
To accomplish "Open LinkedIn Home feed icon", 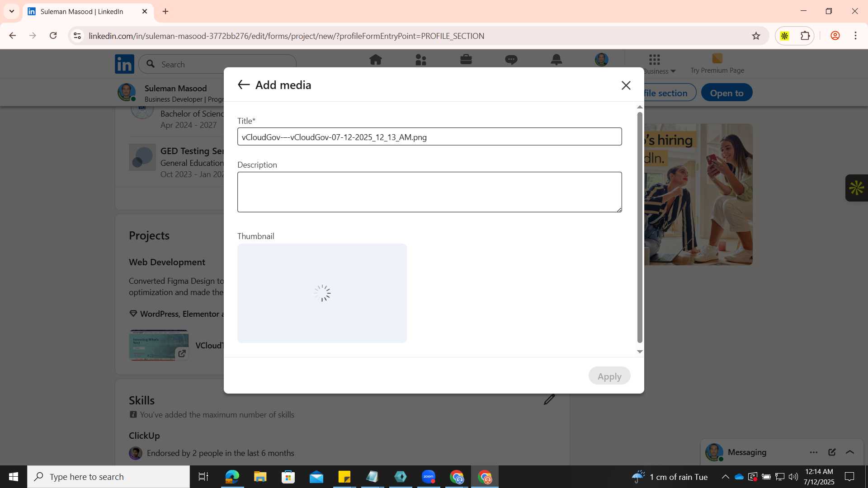I will point(375,60).
